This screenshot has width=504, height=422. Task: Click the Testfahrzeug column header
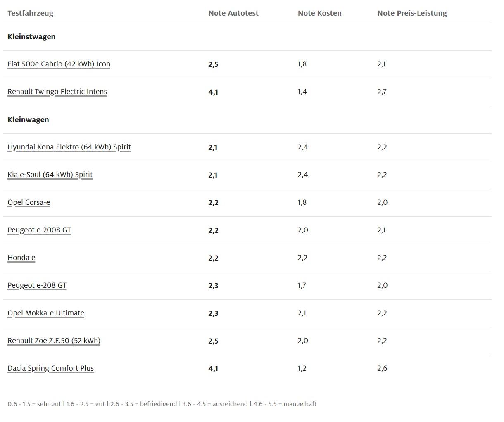(x=30, y=13)
